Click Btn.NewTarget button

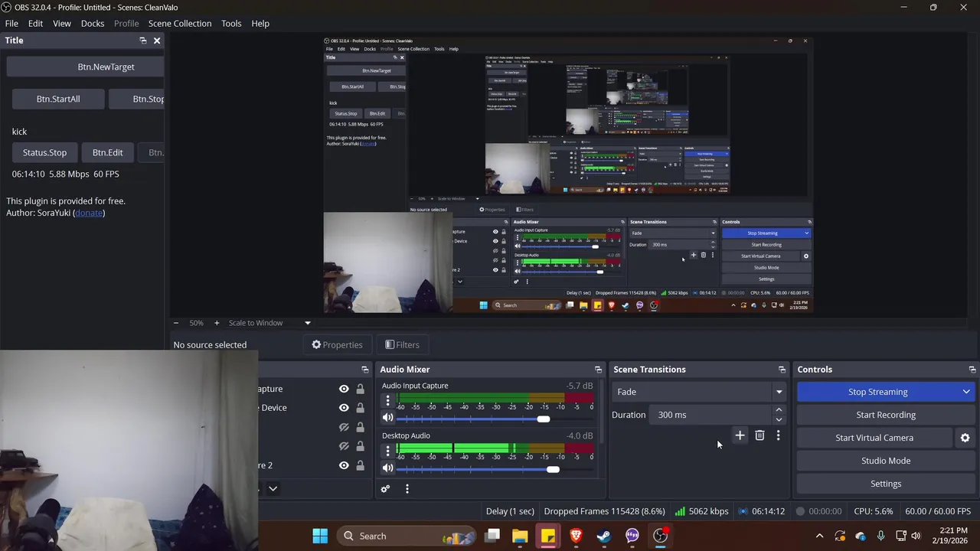(x=86, y=67)
